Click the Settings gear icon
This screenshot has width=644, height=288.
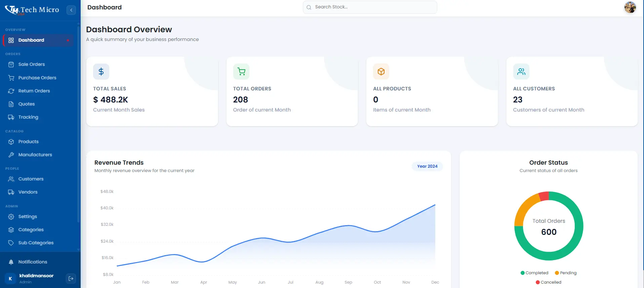tap(11, 217)
